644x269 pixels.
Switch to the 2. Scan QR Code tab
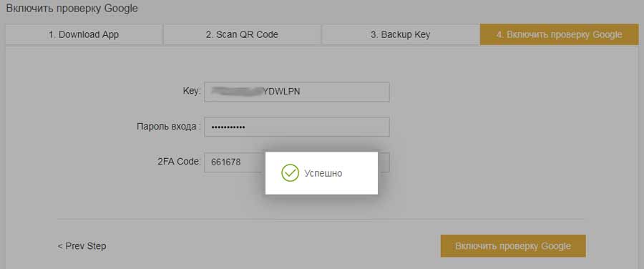[x=242, y=34]
